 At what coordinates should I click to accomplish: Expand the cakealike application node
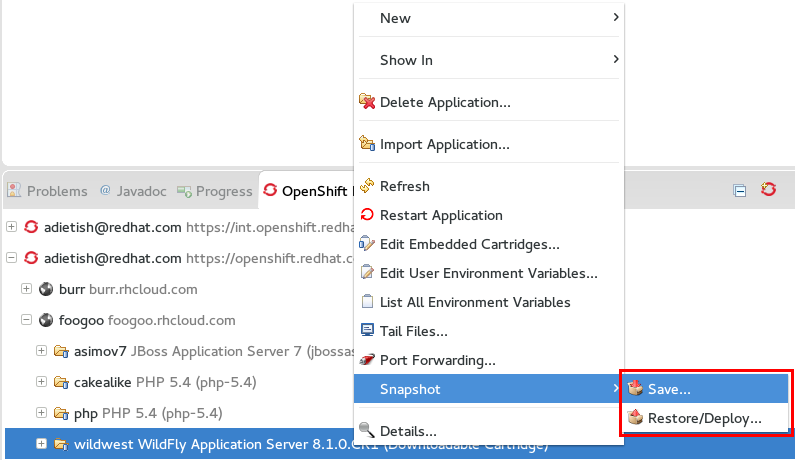tap(42, 381)
